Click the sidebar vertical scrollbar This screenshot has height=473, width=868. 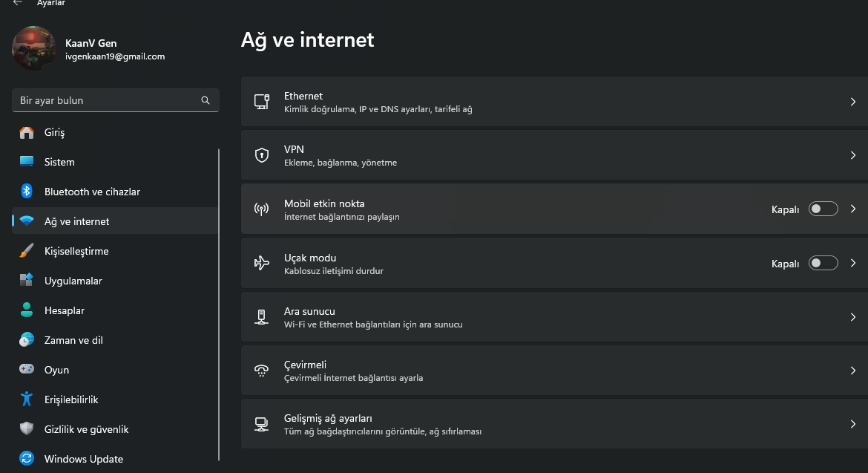[x=219, y=304]
